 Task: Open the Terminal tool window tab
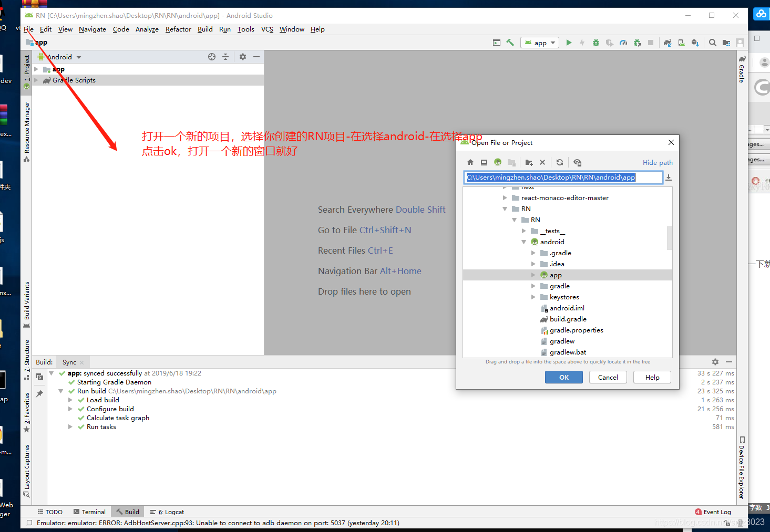point(90,512)
